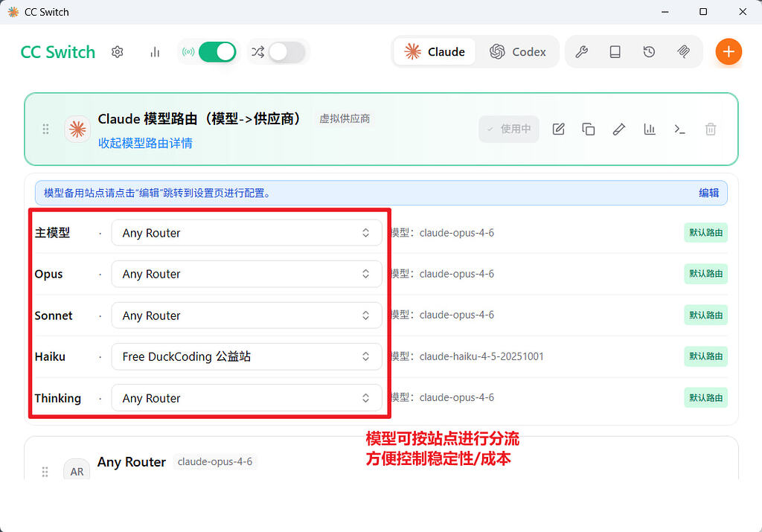The width and height of the screenshot is (762, 532).
Task: Click 编辑 link in the blue notice bar
Action: [x=708, y=193]
